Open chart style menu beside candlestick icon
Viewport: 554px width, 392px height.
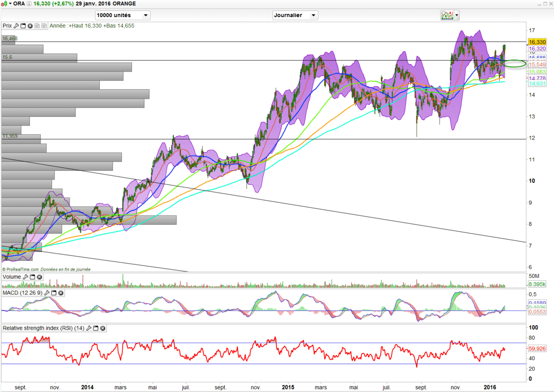(11, 4)
